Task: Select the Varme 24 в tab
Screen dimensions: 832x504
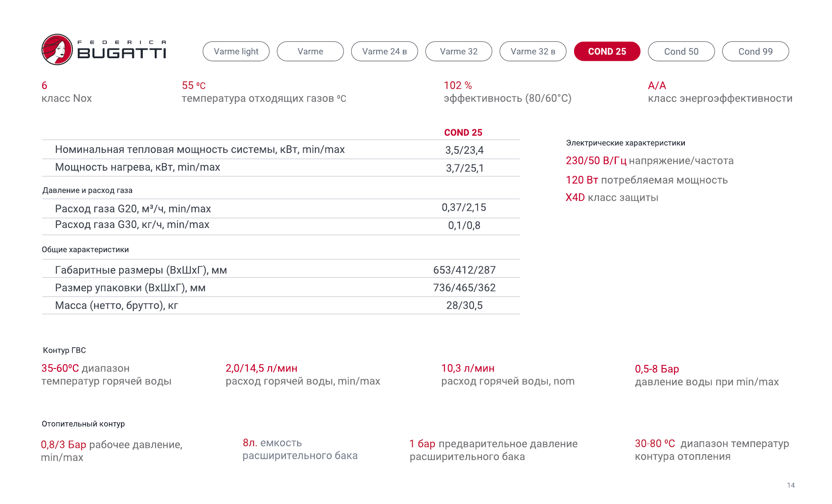Action: click(384, 52)
